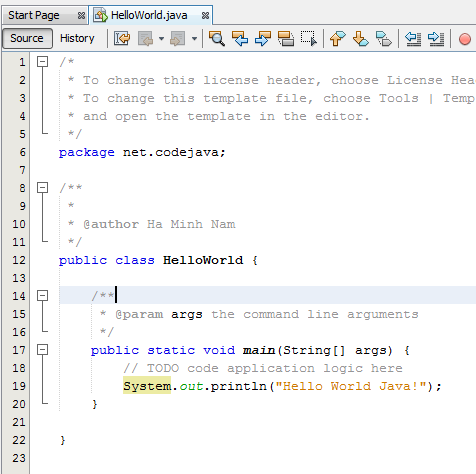Image resolution: width=476 pixels, height=474 pixels.
Task: Close the HelloWorld.java tab
Action: point(206,16)
